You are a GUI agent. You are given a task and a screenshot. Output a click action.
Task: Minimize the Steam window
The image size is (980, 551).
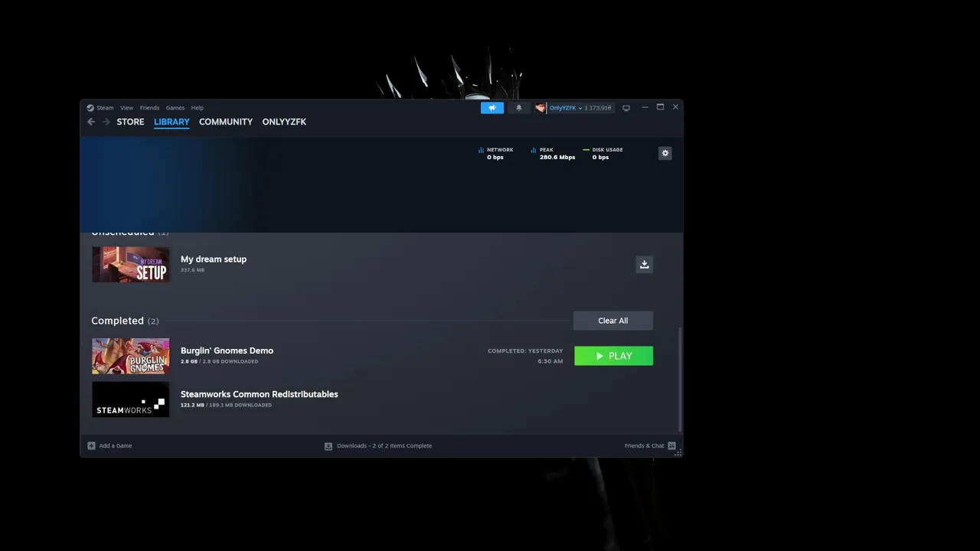click(645, 107)
